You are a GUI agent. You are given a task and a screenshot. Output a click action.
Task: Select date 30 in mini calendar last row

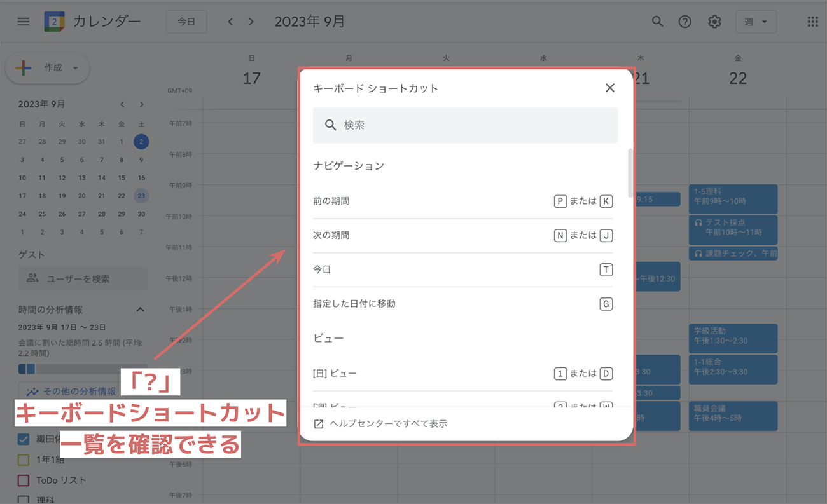tap(141, 214)
